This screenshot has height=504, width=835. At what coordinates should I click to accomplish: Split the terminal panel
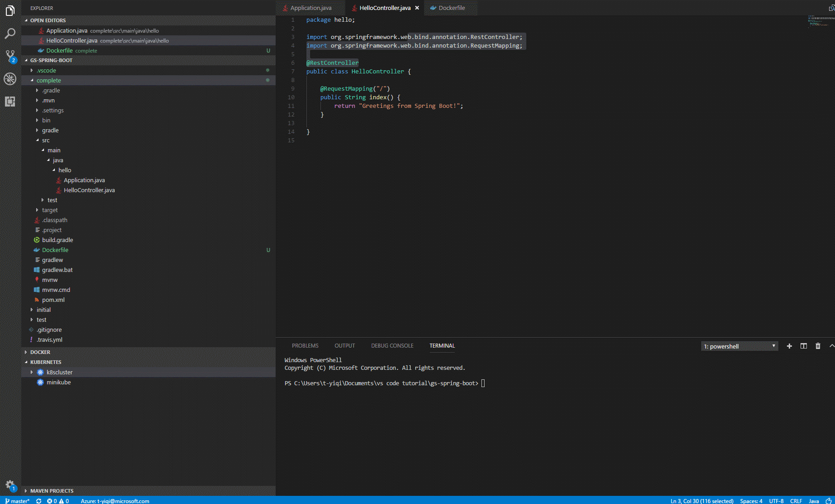pos(803,346)
